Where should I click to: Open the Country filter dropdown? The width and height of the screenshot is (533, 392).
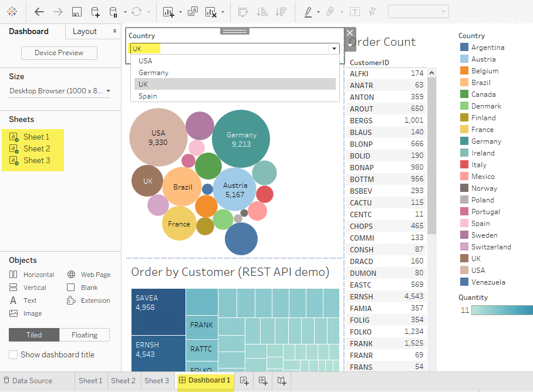(x=334, y=49)
